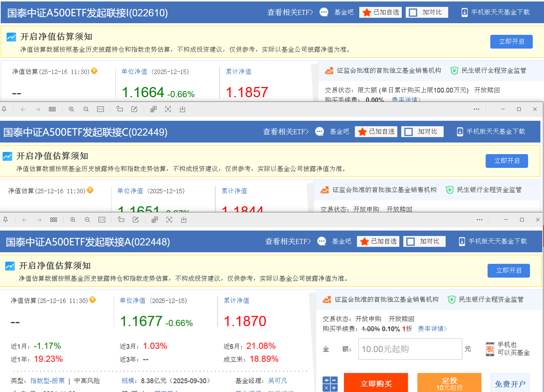Zoom out using the 联接C viewer toolbar

pyautogui.click(x=86, y=109)
